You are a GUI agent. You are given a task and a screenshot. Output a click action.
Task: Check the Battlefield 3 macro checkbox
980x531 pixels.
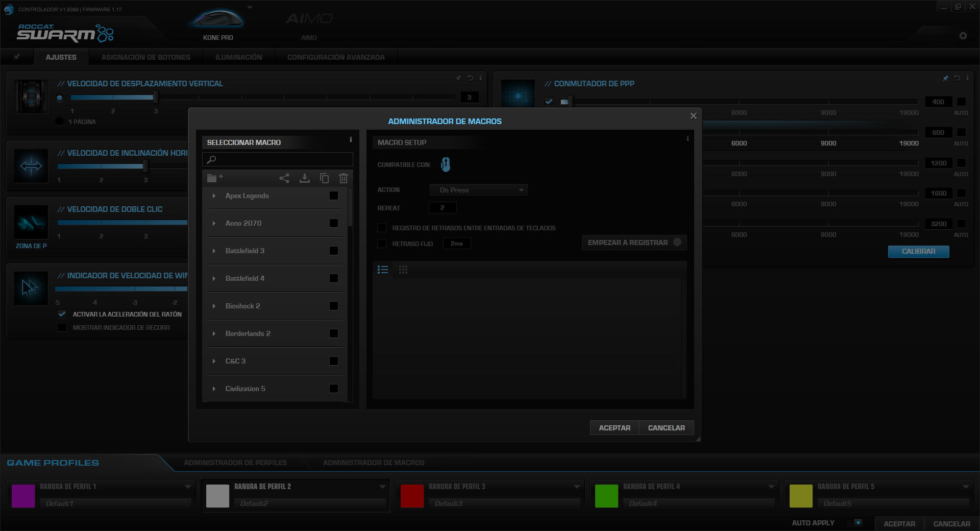334,251
